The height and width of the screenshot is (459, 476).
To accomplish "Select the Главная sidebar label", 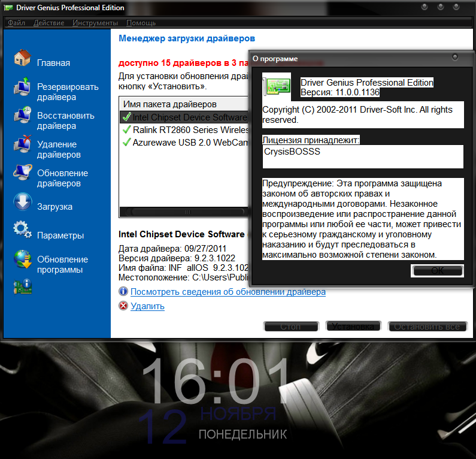I will pyautogui.click(x=53, y=63).
